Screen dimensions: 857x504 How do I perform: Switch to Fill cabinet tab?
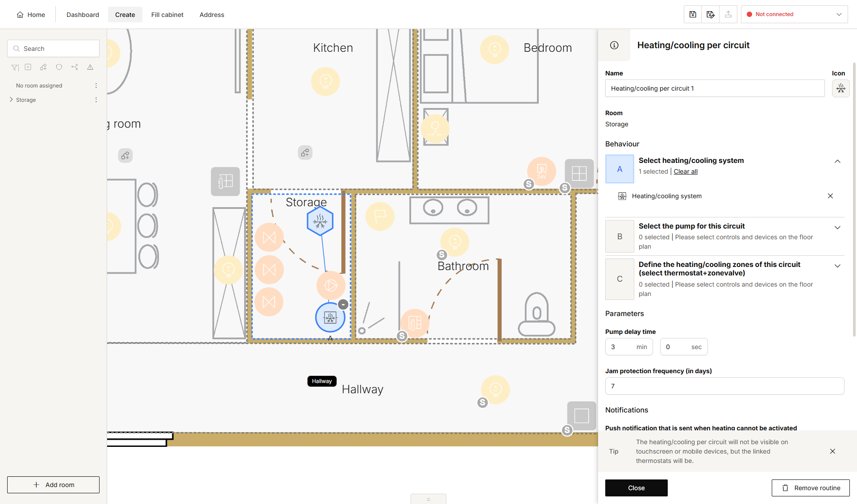click(x=167, y=15)
